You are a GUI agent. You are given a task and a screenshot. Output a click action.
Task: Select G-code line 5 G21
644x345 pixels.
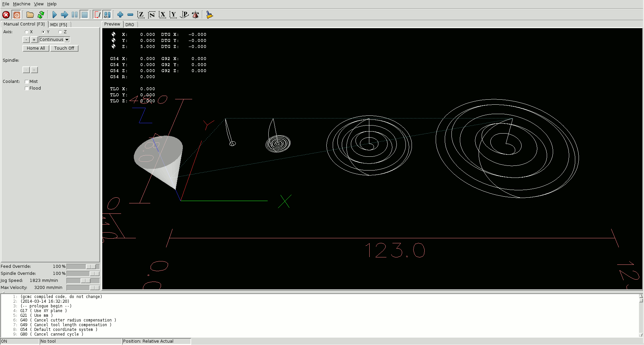click(x=36, y=315)
